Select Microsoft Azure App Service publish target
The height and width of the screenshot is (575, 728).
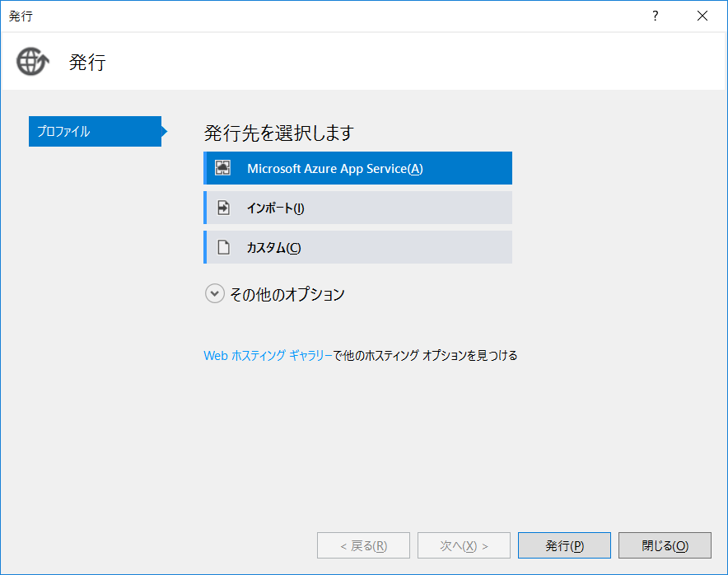(357, 168)
